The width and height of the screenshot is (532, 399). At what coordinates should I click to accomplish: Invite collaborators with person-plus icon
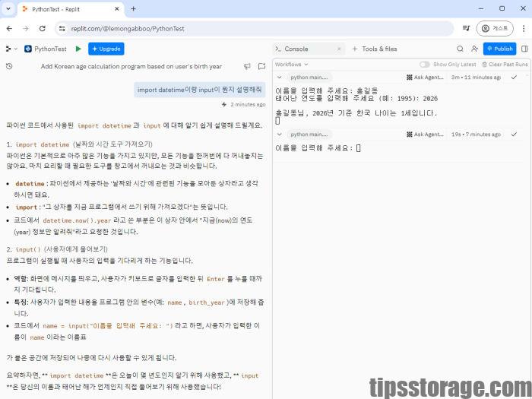[475, 49]
